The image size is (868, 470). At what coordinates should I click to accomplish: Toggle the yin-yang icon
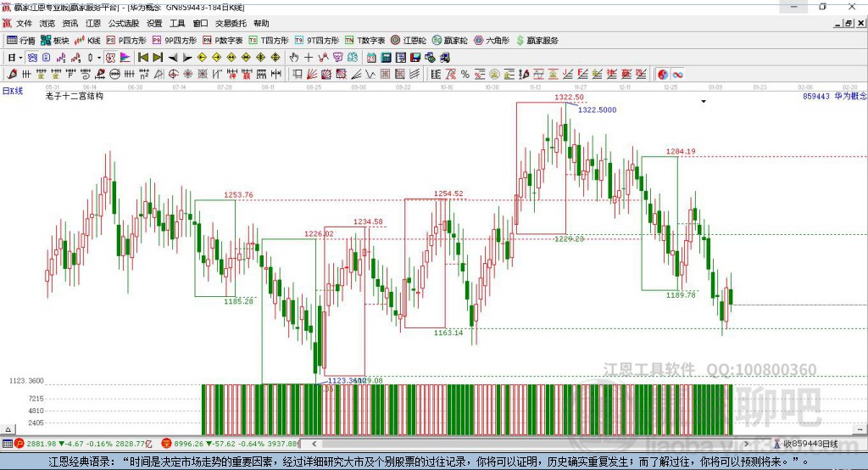(x=663, y=75)
